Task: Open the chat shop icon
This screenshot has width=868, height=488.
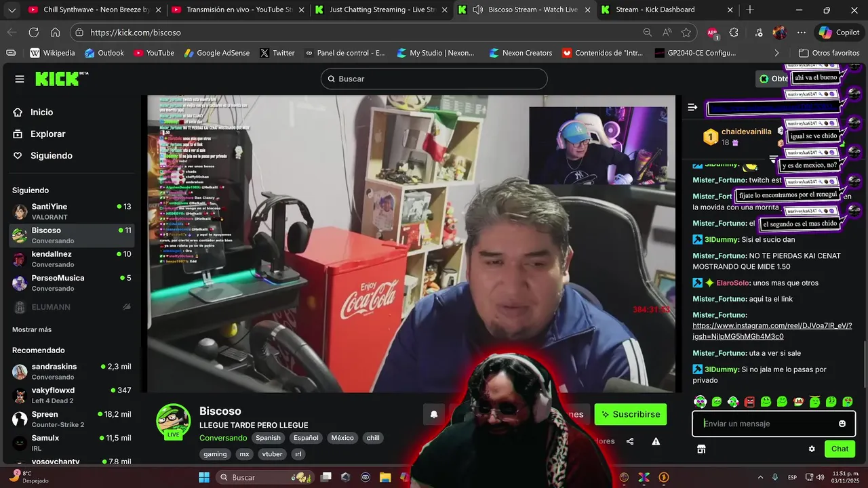Action: pyautogui.click(x=701, y=449)
